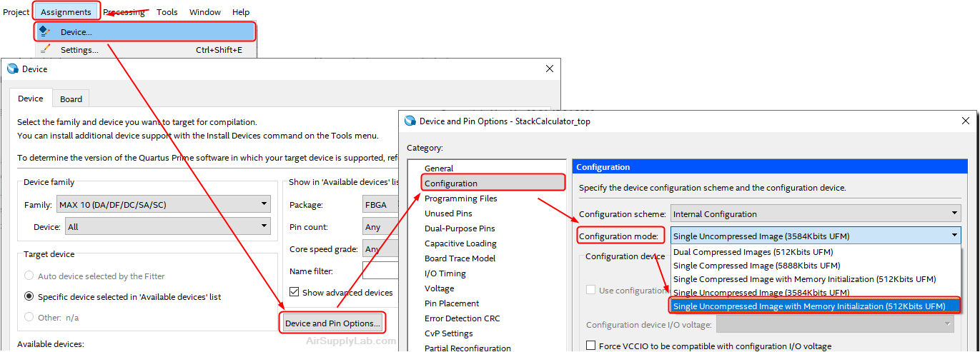Image resolution: width=980 pixels, height=352 pixels.
Task: Click the Name filter input field
Action: coord(380,271)
